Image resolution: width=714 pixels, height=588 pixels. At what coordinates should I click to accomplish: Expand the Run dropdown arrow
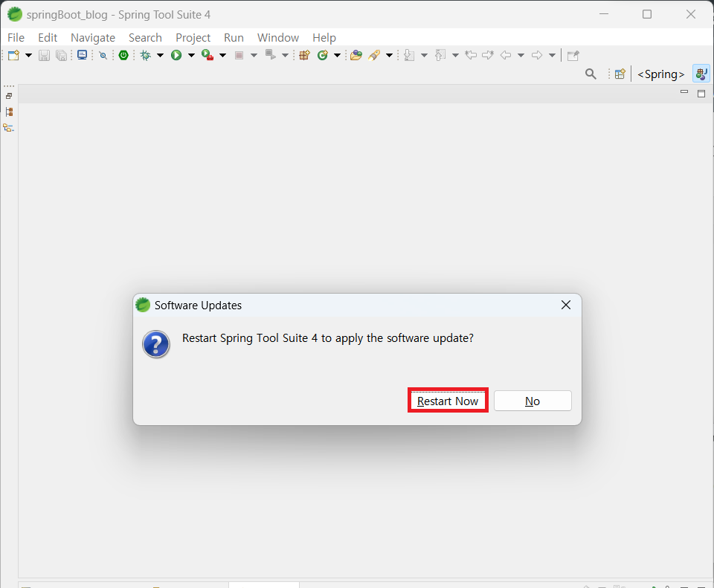click(191, 56)
